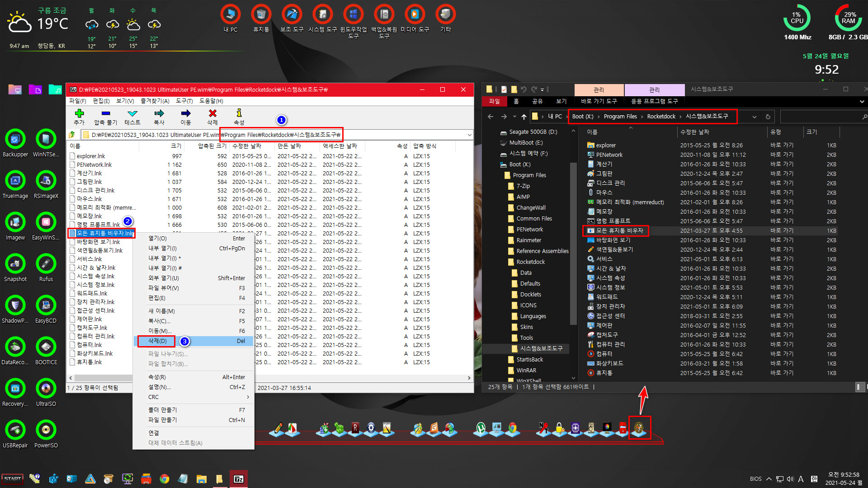Switch to 바로 가기 도구 tab
The height and width of the screenshot is (488, 868).
pyautogui.click(x=599, y=102)
